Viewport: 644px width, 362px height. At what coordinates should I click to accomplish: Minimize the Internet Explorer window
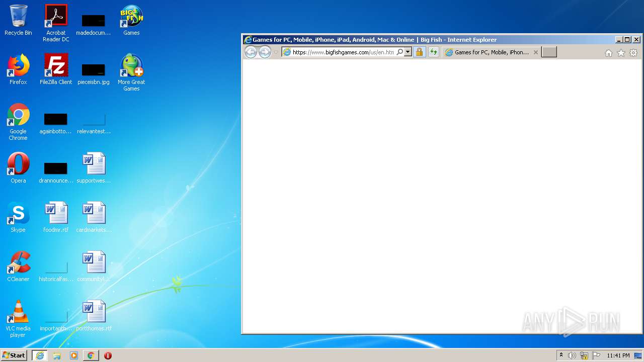619,40
